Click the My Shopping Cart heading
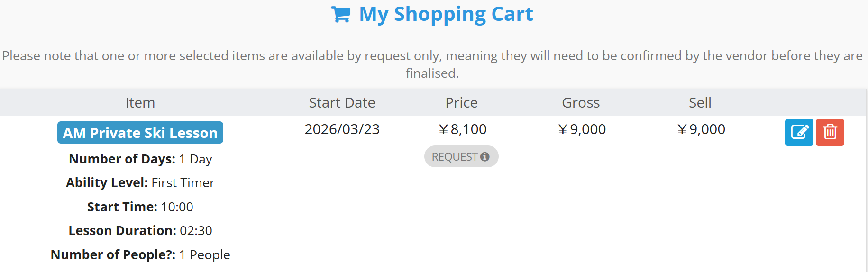Screen dimensions: 868x272 (446, 14)
